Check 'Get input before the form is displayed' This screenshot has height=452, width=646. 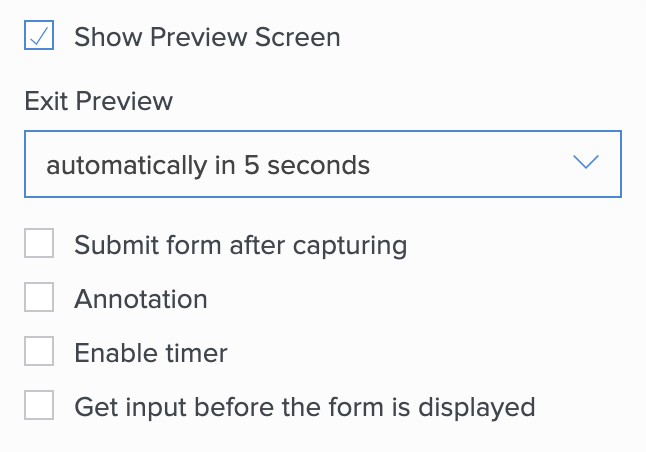39,406
